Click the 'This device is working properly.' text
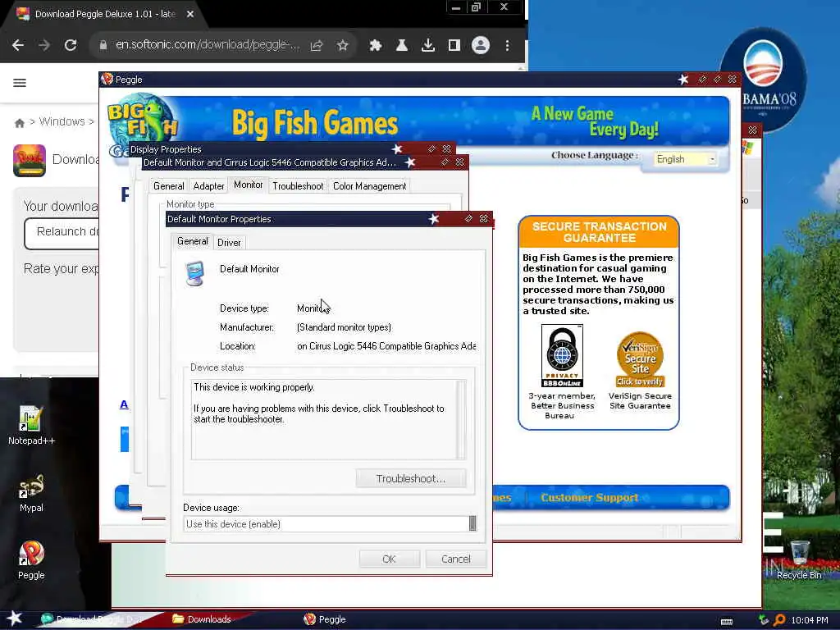Viewport: 840px width, 630px height. pos(254,387)
